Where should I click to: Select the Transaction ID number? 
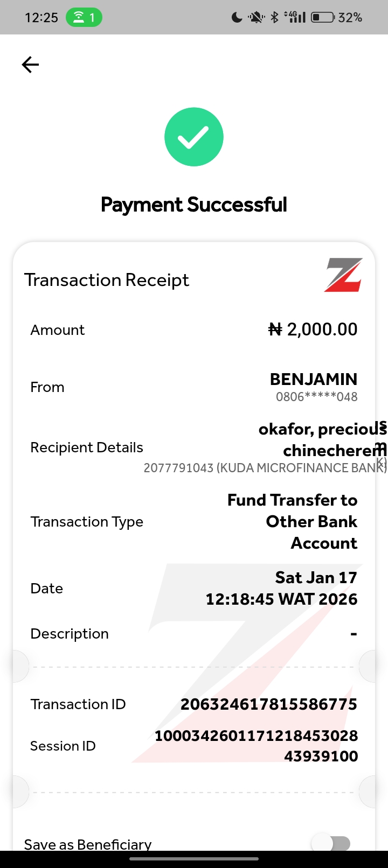tap(268, 704)
